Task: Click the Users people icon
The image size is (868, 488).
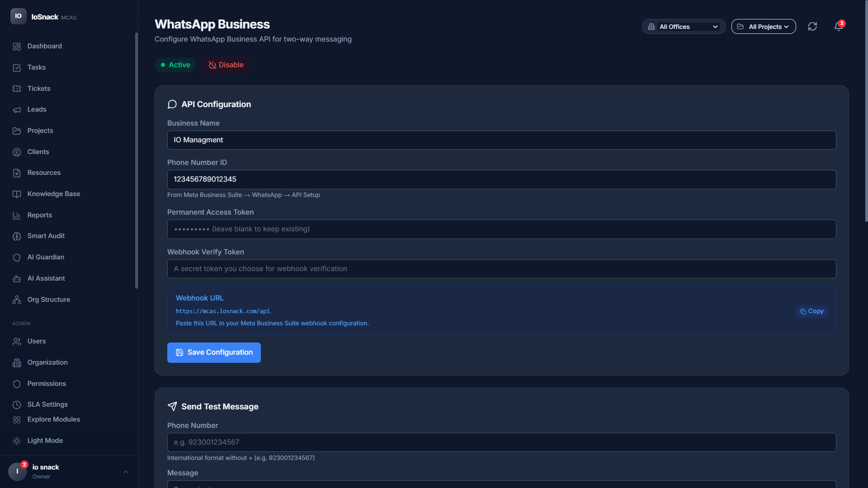Action: pos(17,342)
